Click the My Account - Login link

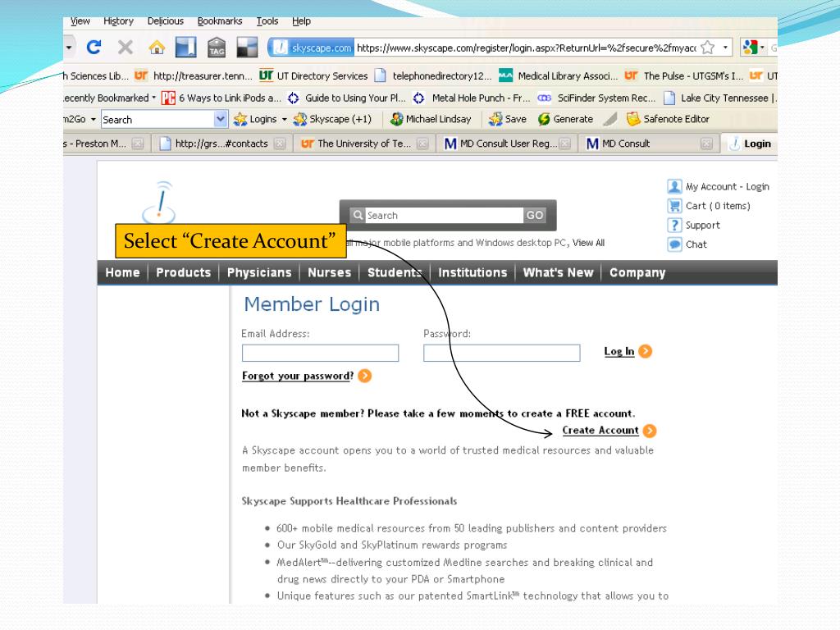click(x=728, y=186)
